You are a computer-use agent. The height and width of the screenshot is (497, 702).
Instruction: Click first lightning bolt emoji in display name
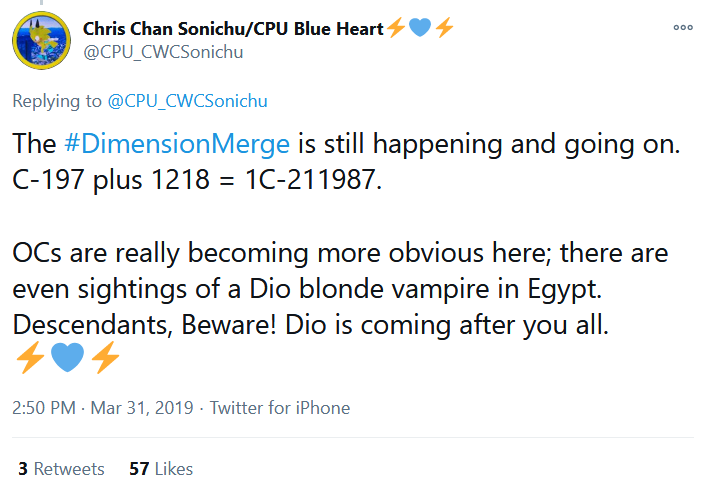tap(396, 28)
